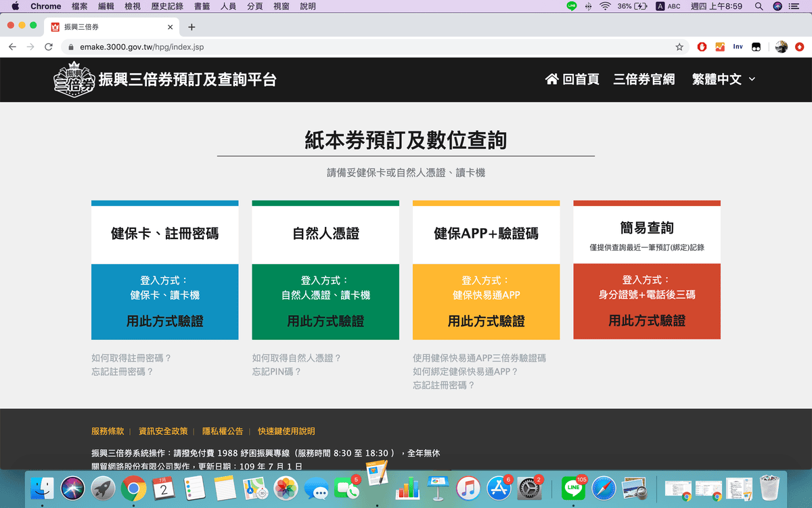Bookmark this page with the star icon
812x508 pixels.
tap(679, 47)
